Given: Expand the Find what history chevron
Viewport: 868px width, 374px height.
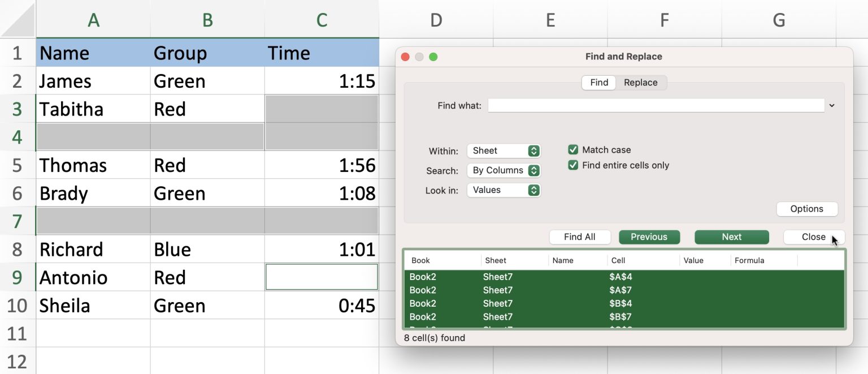Looking at the screenshot, I should [832, 106].
